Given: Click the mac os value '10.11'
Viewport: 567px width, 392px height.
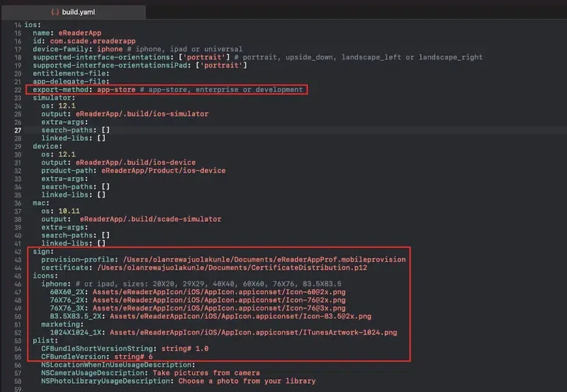Looking at the screenshot, I should pyautogui.click(x=69, y=211).
